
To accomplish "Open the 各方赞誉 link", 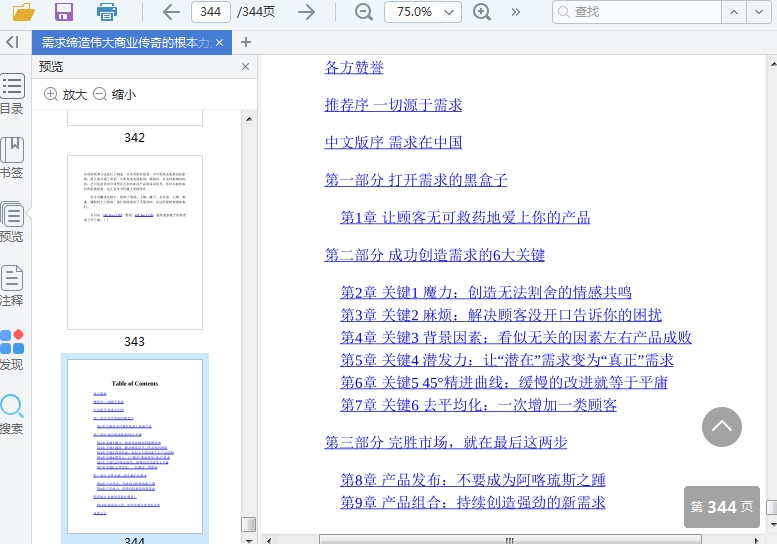I will tap(354, 67).
